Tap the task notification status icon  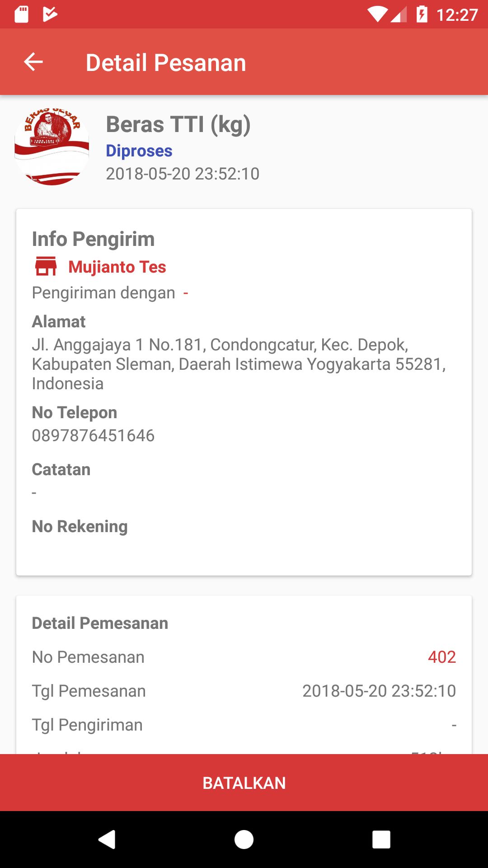tap(50, 14)
